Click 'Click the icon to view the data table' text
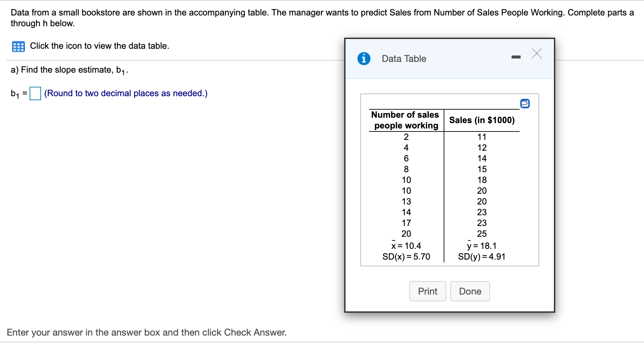 point(99,46)
